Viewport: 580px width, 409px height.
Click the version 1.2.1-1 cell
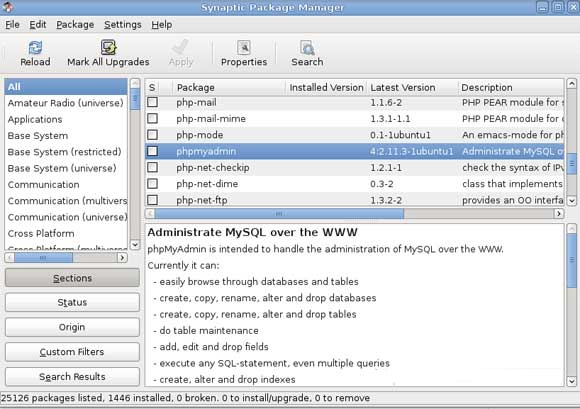(386, 168)
